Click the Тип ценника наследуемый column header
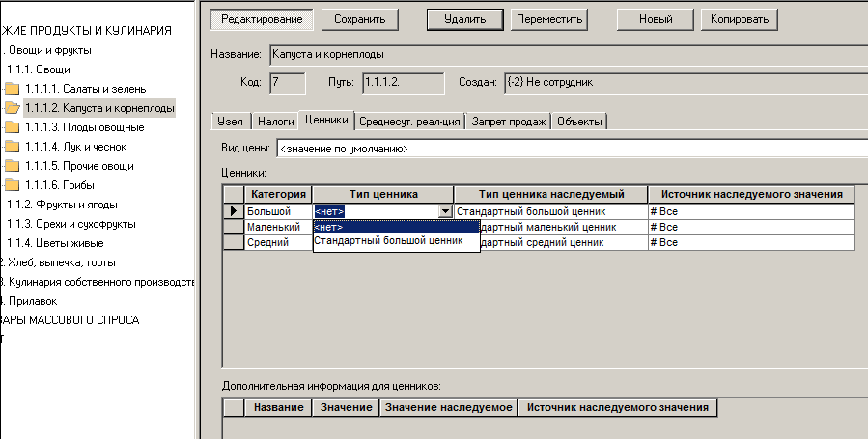The height and width of the screenshot is (439, 868). pyautogui.click(x=550, y=194)
